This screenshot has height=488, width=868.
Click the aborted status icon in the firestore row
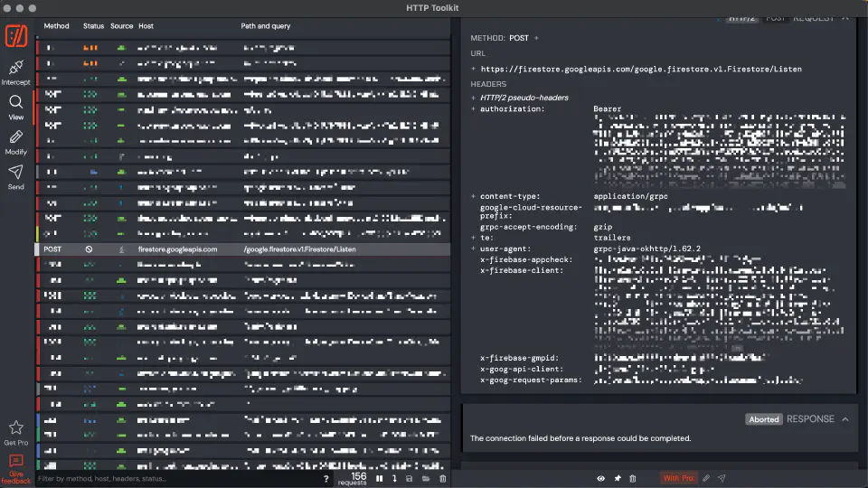(x=89, y=249)
